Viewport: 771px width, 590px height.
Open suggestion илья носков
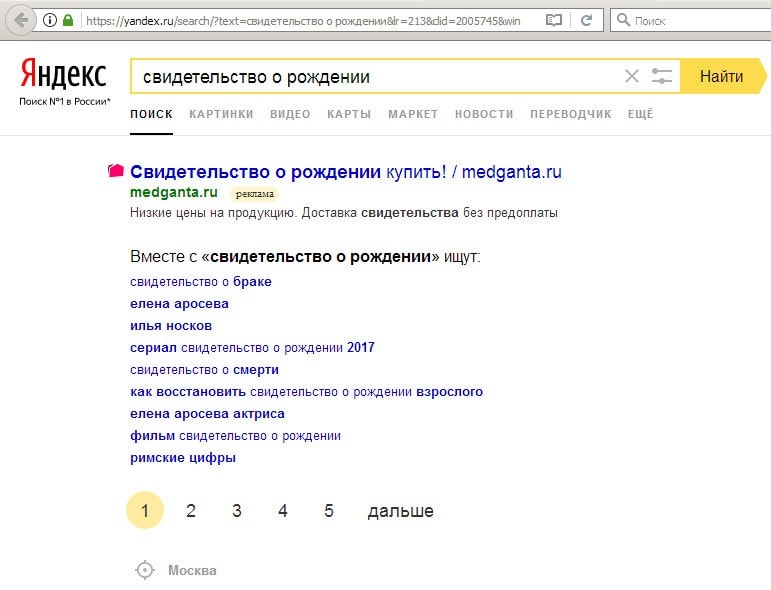[x=171, y=325]
